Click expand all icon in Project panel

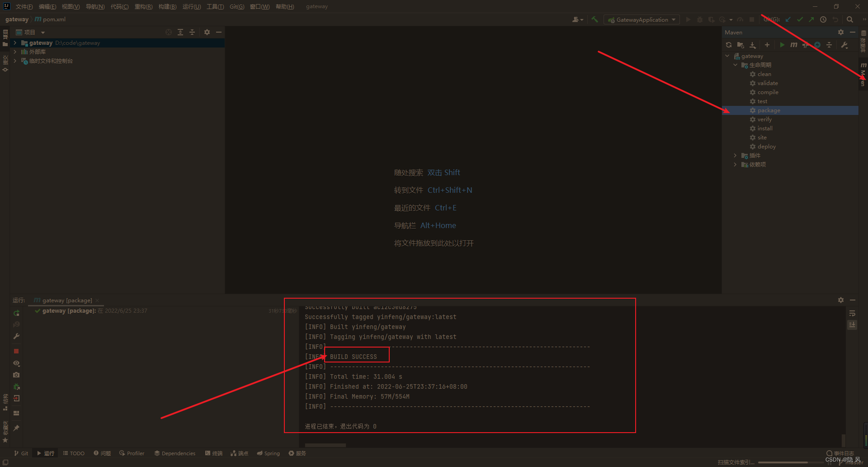tap(180, 32)
